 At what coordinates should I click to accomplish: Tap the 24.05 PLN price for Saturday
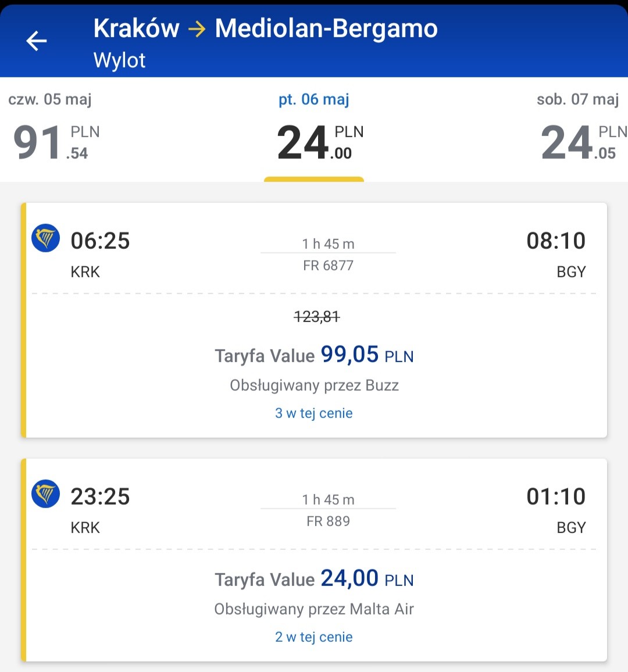pyautogui.click(x=584, y=142)
